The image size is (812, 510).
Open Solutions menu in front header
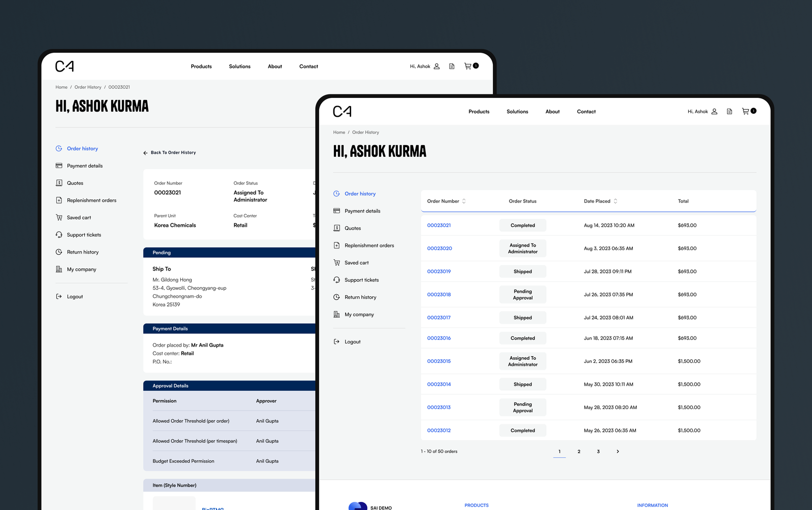point(517,112)
